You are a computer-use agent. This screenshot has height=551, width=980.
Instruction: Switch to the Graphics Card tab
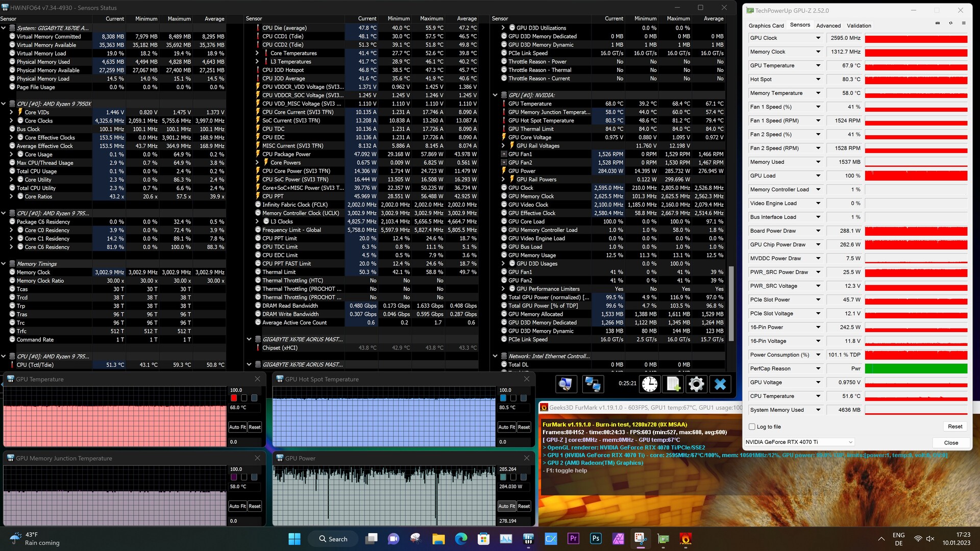point(766,26)
